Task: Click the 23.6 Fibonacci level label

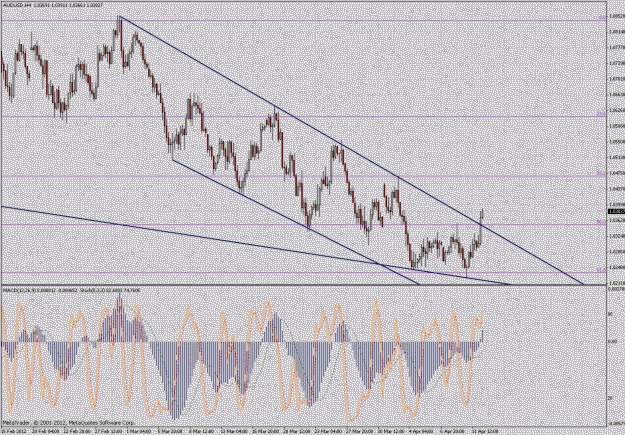Action: 601,114
